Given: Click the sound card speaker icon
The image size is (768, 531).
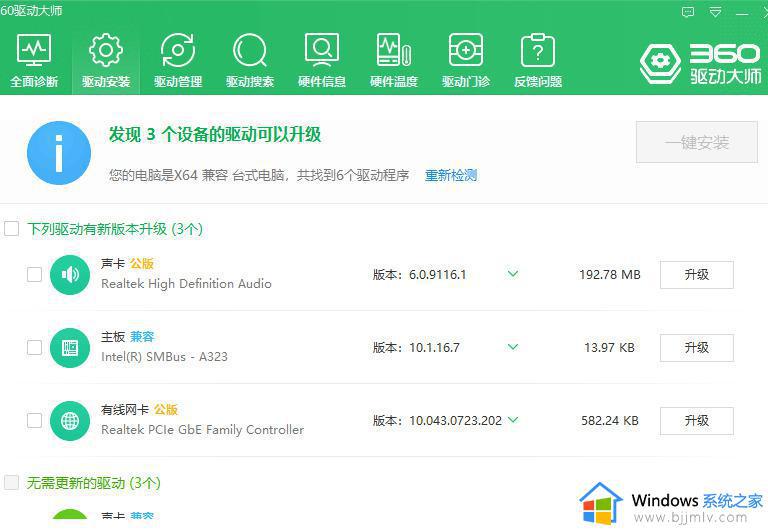Looking at the screenshot, I should (x=70, y=275).
